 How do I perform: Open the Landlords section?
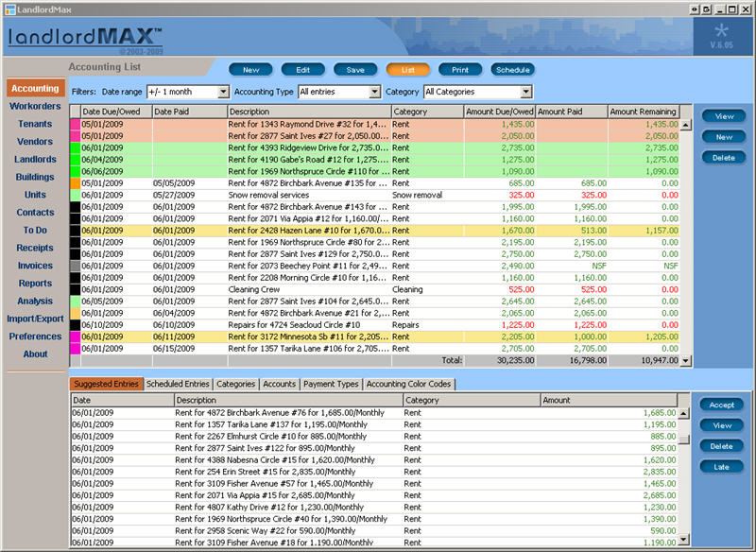(x=35, y=159)
